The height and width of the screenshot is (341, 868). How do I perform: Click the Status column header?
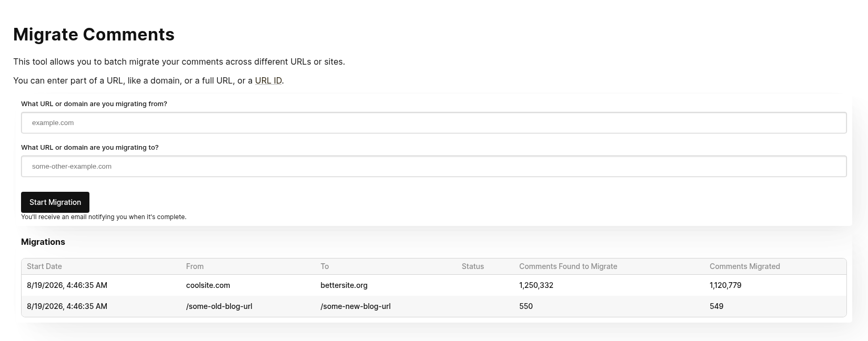tap(473, 266)
